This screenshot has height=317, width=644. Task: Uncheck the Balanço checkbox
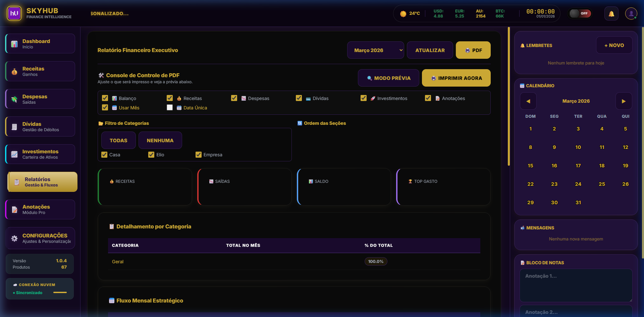[x=105, y=98]
